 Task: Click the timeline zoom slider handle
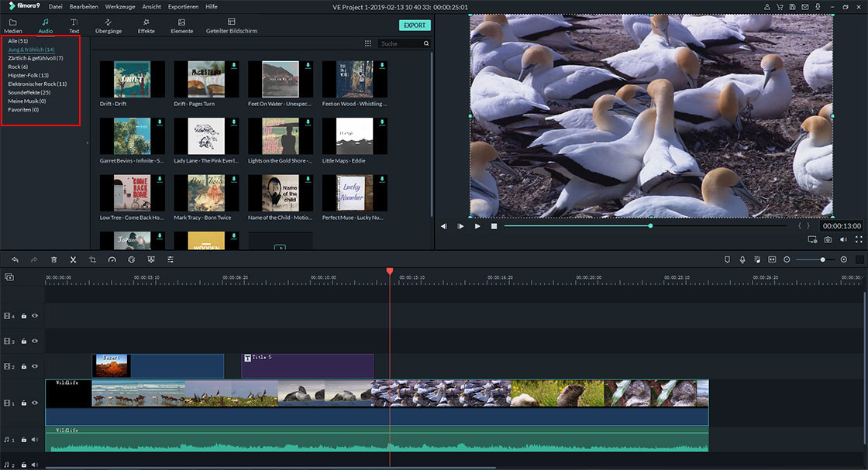[822, 259]
